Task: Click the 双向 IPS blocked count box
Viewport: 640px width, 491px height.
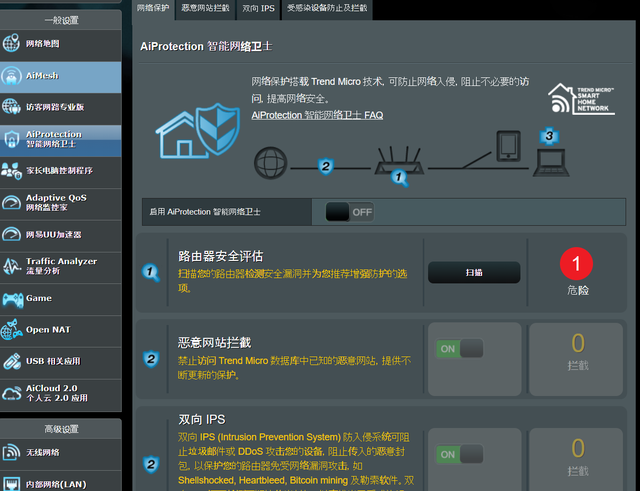Action: (x=576, y=459)
